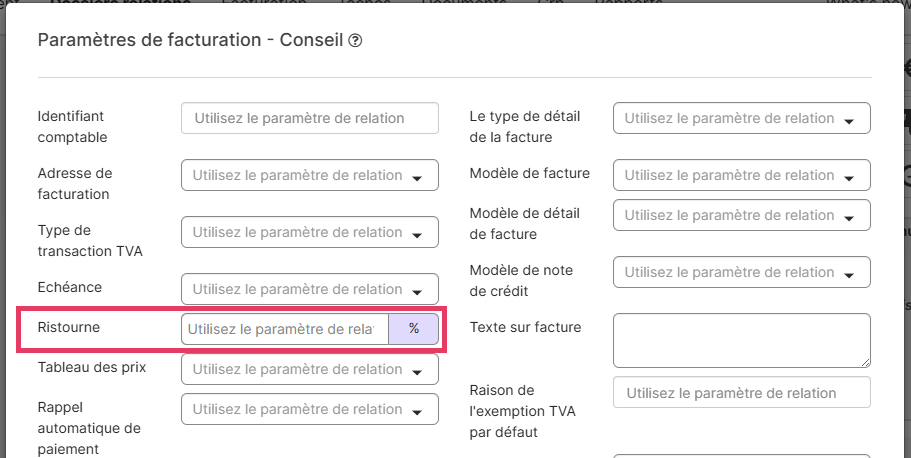This screenshot has width=911, height=458.
Task: Open the Rappel automatique de paiement dropdown
Action: [310, 409]
